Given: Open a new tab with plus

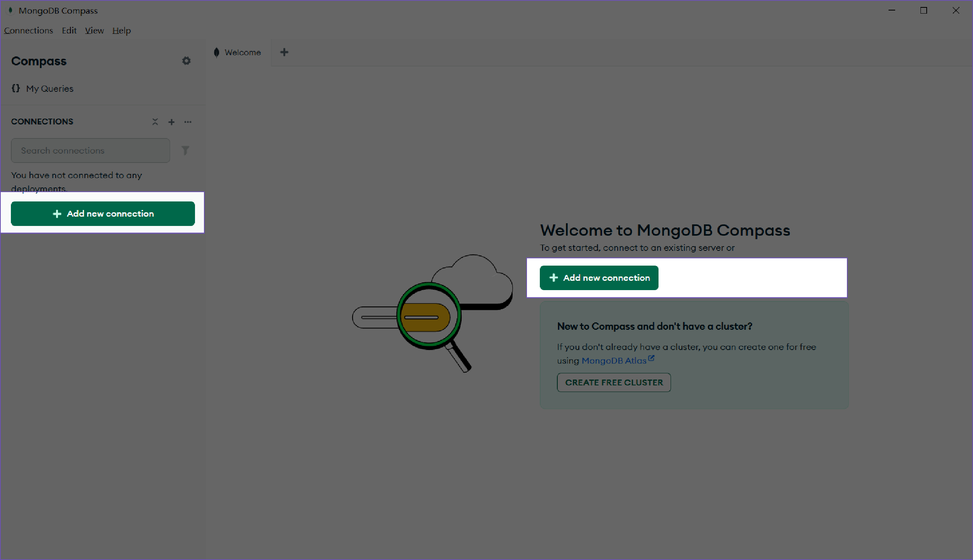Looking at the screenshot, I should [x=284, y=52].
